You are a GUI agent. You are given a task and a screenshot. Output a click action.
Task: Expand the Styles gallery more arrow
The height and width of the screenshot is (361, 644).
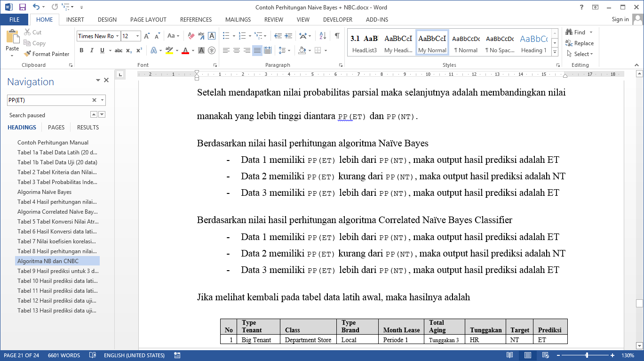pyautogui.click(x=555, y=51)
